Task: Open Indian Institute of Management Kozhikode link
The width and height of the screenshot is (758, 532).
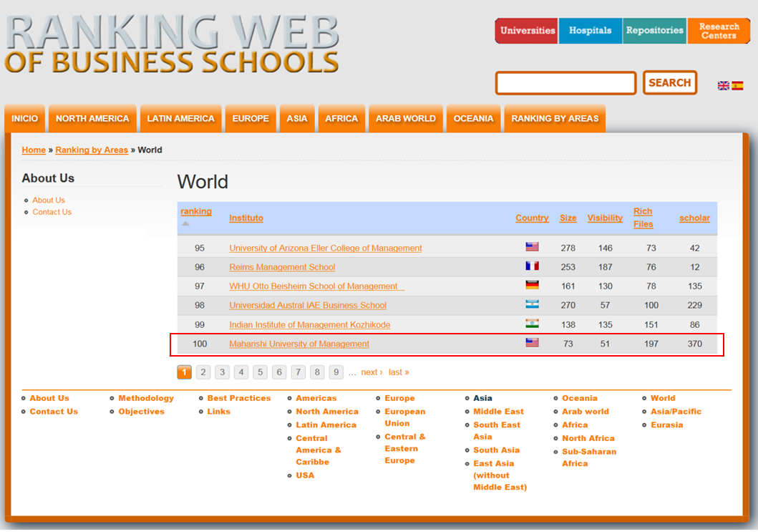Action: 310,324
